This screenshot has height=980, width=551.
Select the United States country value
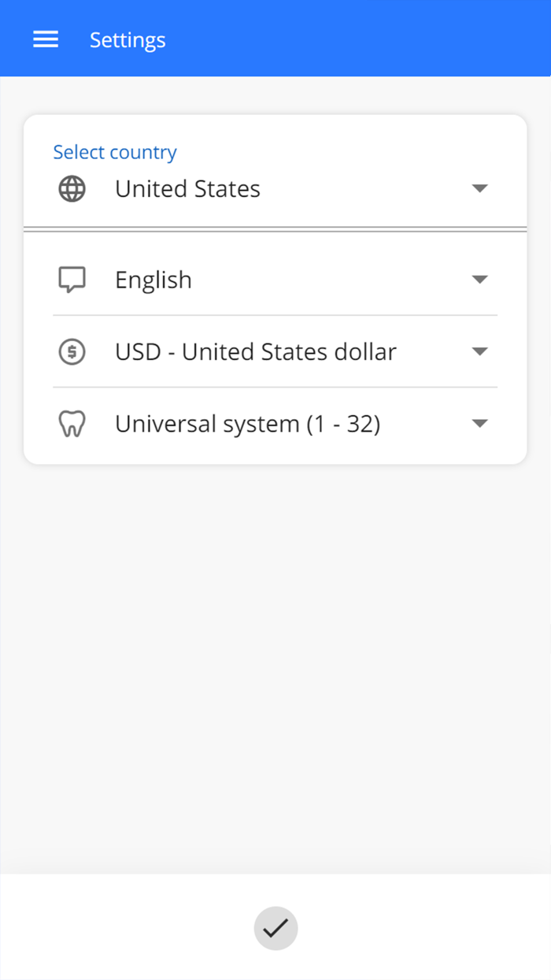187,189
